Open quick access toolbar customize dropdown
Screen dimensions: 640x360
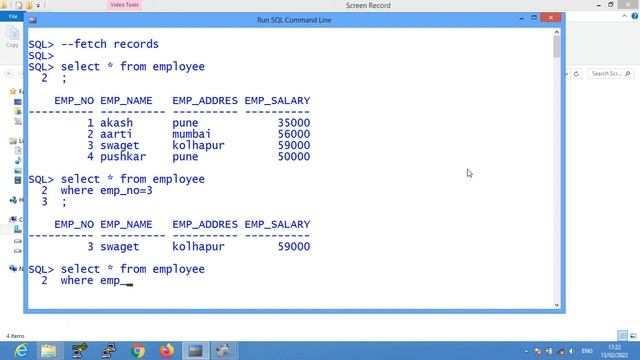[x=38, y=5]
